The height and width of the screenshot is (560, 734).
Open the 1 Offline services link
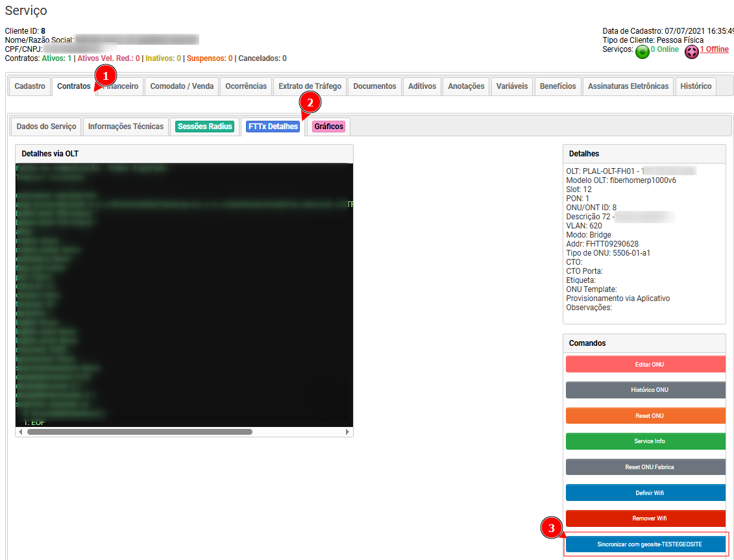(x=714, y=50)
